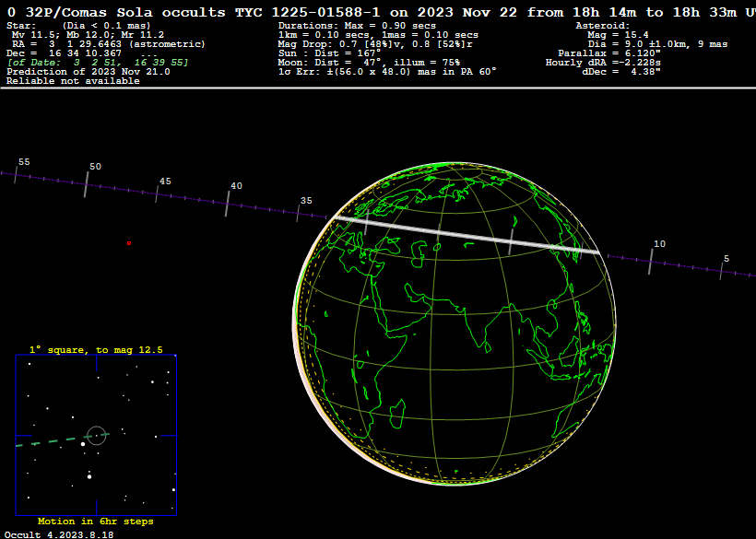Click the 40 minute tick label
The image size is (756, 539).
click(x=236, y=186)
